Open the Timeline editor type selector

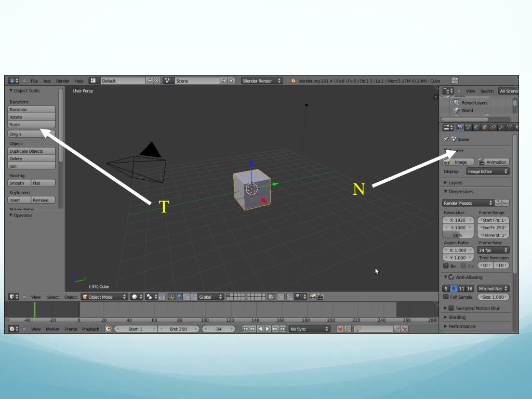pos(13,329)
